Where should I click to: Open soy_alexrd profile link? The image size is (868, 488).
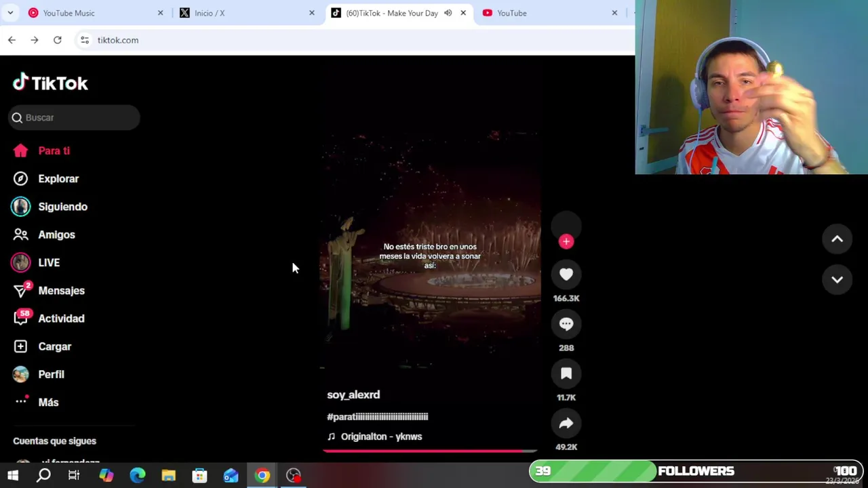pyautogui.click(x=353, y=394)
